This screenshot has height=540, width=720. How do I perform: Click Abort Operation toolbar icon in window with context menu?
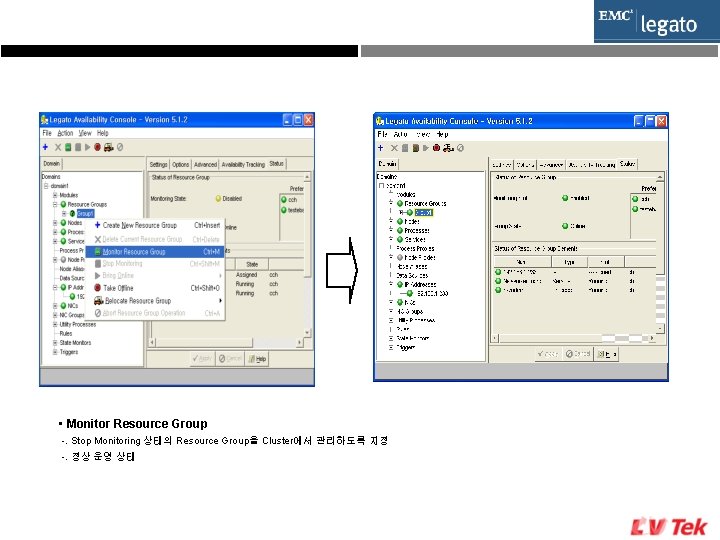pyautogui.click(x=120, y=147)
